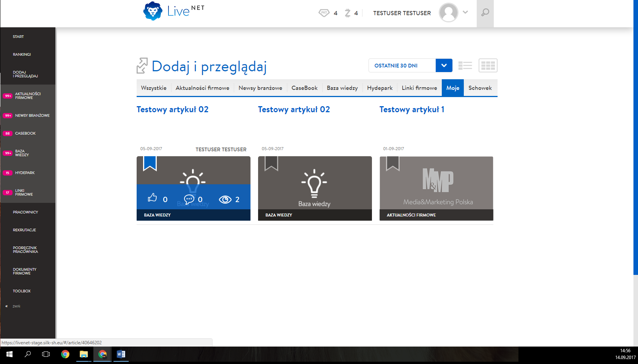Click the comments bubble icon
The width and height of the screenshot is (638, 364).
[189, 199]
